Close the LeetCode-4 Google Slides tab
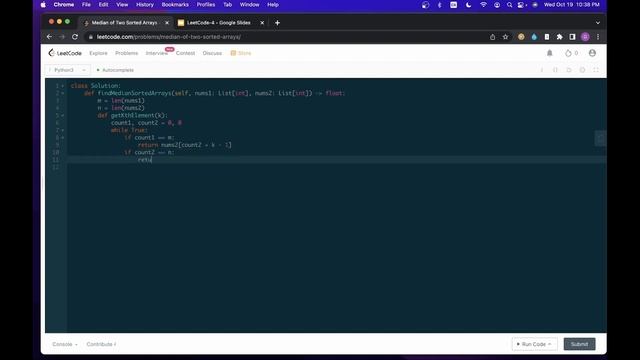 tap(262, 23)
